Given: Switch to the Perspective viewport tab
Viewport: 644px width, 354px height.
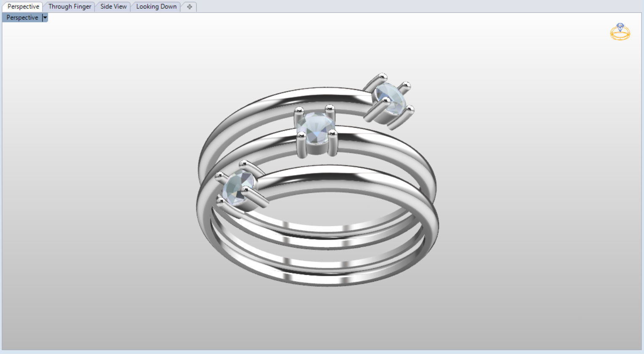Looking at the screenshot, I should [x=23, y=7].
